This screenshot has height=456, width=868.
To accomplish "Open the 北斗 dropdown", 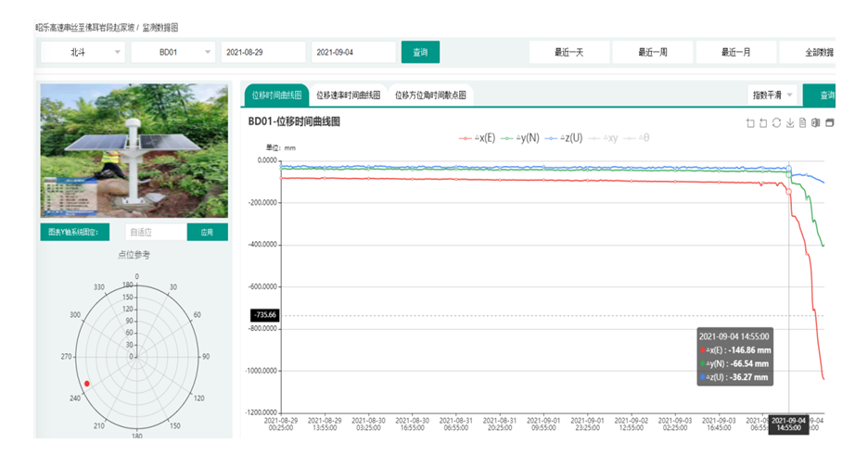I will tap(83, 52).
